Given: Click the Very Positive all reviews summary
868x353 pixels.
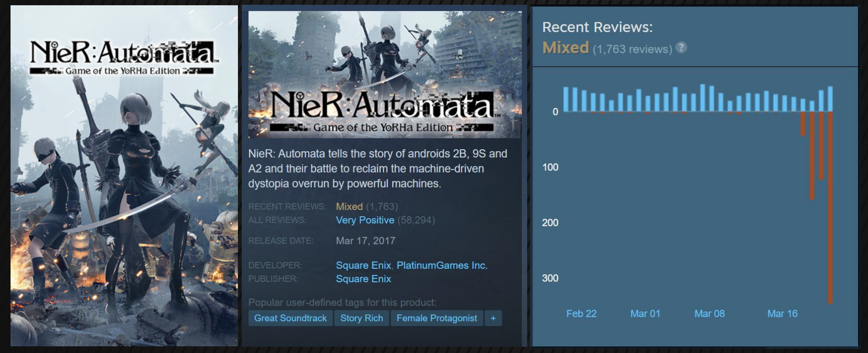Looking at the screenshot, I should (365, 220).
